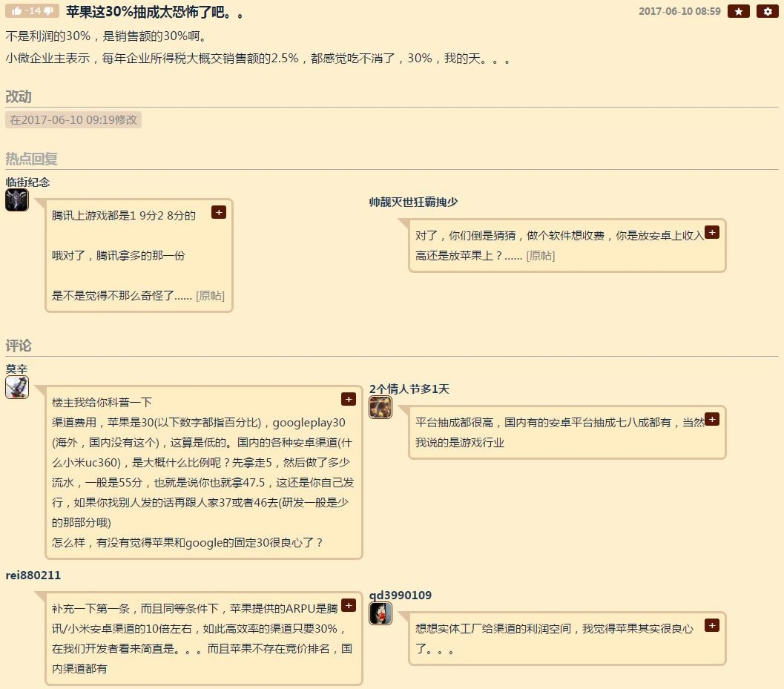This screenshot has height=689, width=784.
Task: Open the gear settings menu for the post
Action: tap(768, 11)
